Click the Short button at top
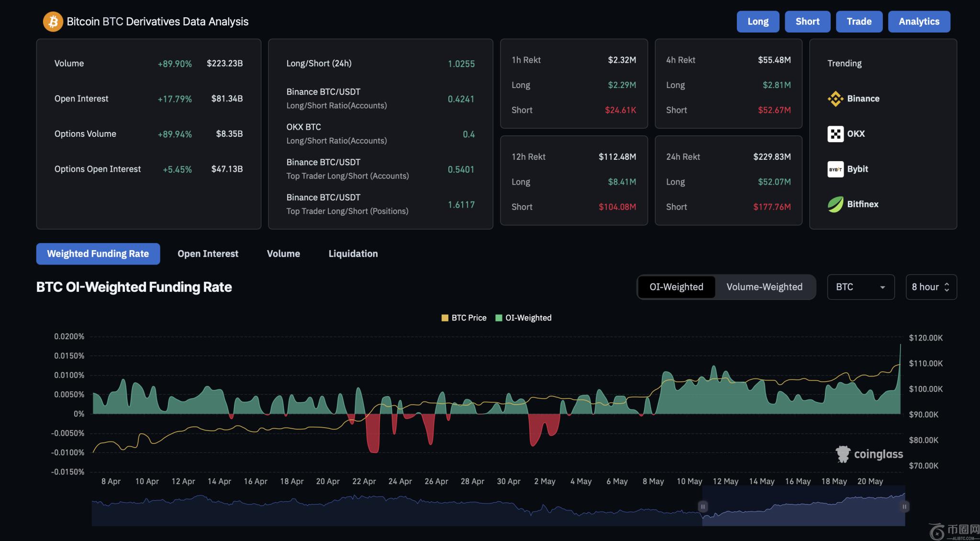The height and width of the screenshot is (541, 980). click(x=807, y=22)
